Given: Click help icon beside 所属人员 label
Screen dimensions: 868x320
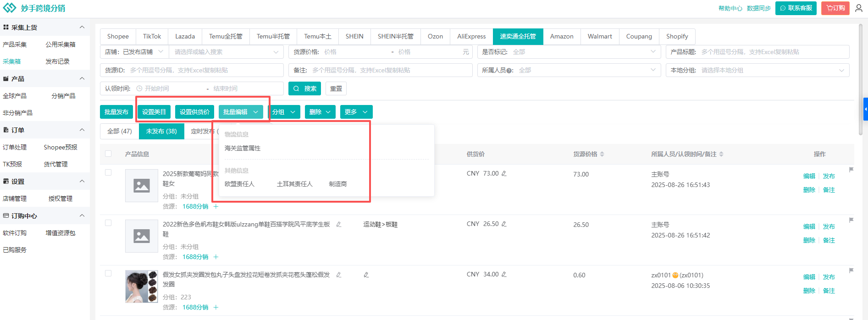Looking at the screenshot, I should point(510,71).
